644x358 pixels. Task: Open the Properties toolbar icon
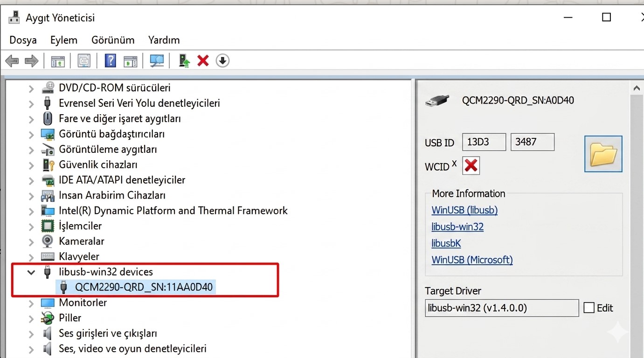[x=84, y=61]
